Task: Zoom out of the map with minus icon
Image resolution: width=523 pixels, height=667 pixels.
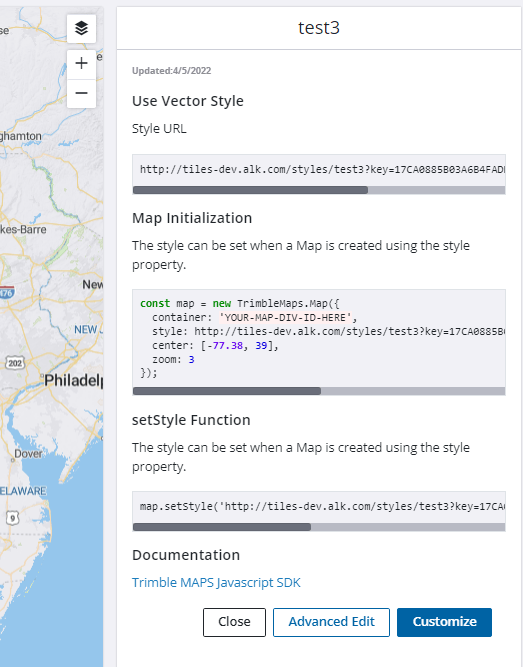Action: 81,93
